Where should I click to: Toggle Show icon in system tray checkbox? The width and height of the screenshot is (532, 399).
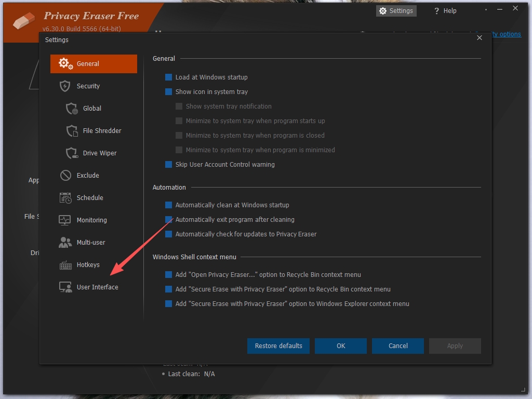[x=168, y=91]
